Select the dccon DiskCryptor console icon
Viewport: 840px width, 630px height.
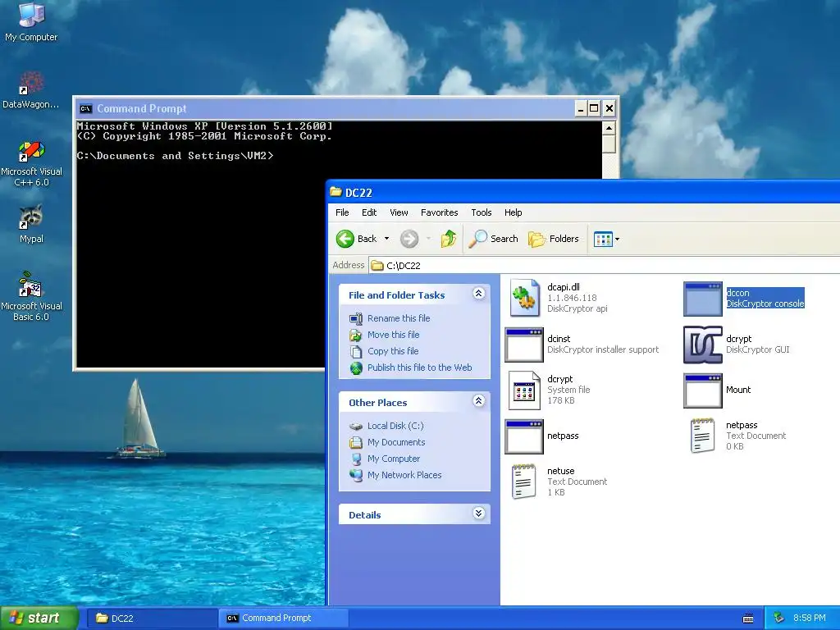coord(703,299)
